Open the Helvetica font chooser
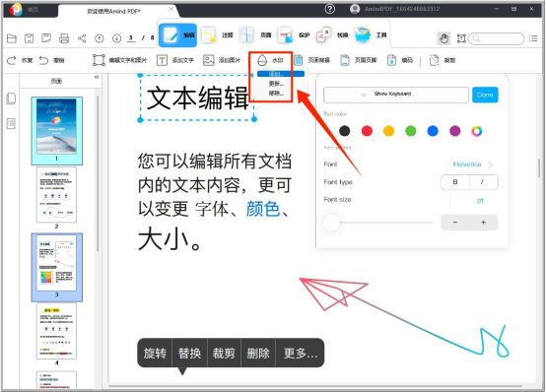546x392 pixels. tap(472, 163)
